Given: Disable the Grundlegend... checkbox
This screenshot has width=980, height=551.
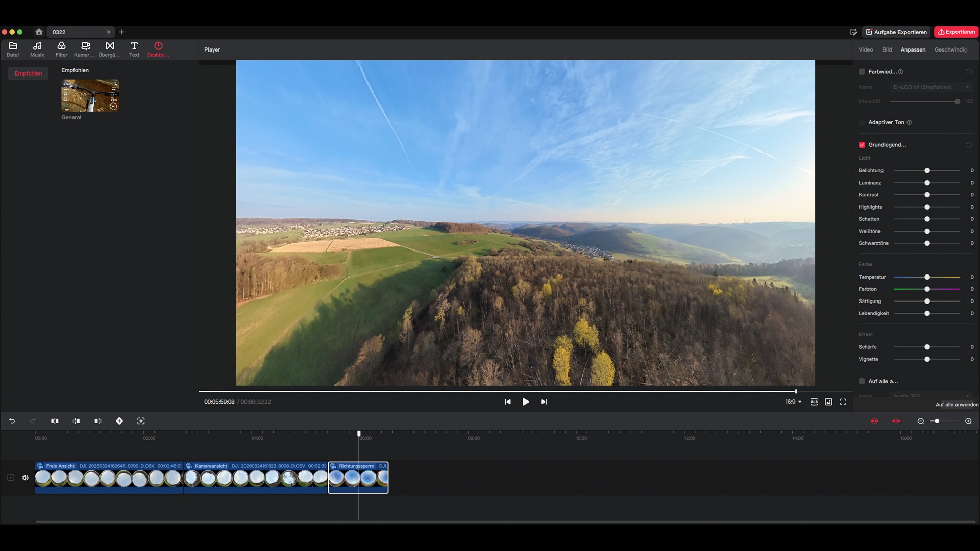Looking at the screenshot, I should coord(862,145).
